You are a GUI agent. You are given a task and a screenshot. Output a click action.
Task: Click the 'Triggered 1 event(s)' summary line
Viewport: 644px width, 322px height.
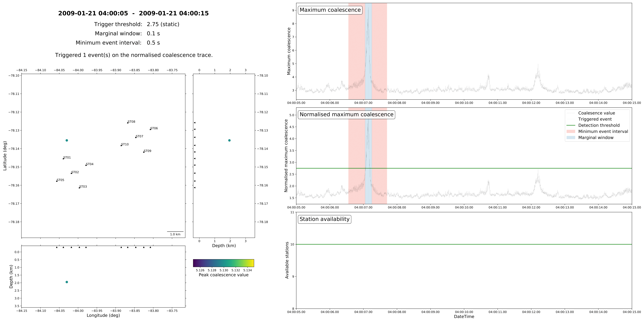pyautogui.click(x=134, y=55)
